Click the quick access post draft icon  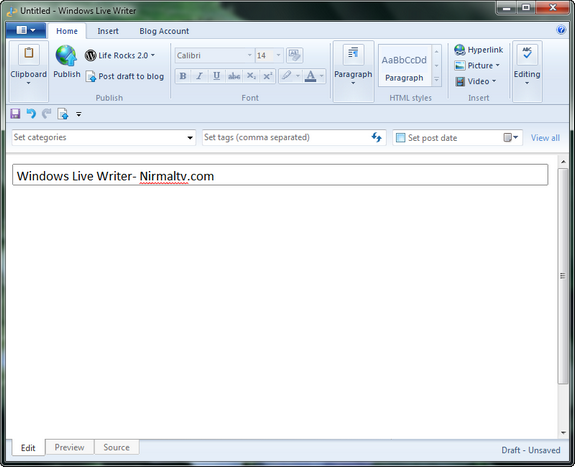coord(63,114)
